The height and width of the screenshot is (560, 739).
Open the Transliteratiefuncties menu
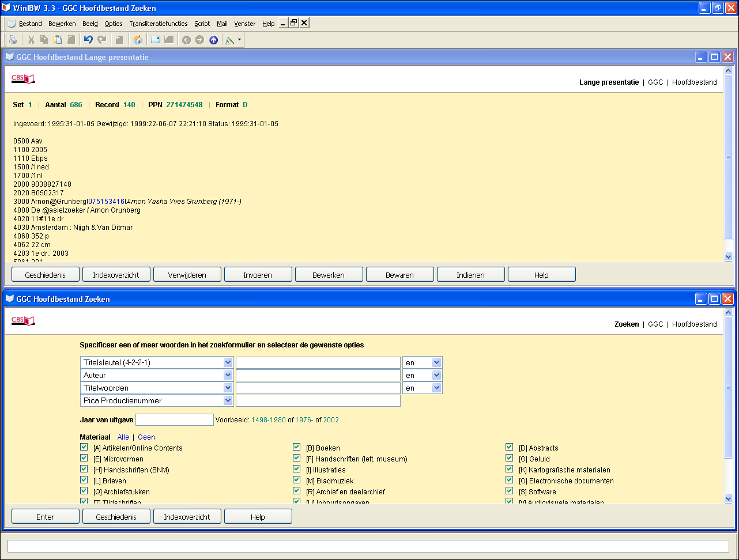pos(159,24)
